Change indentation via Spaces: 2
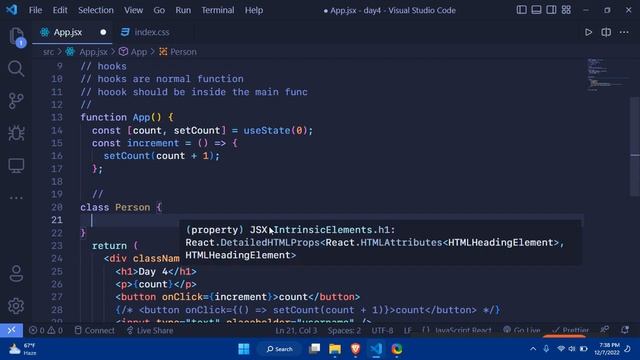The width and height of the screenshot is (640, 360). click(344, 331)
